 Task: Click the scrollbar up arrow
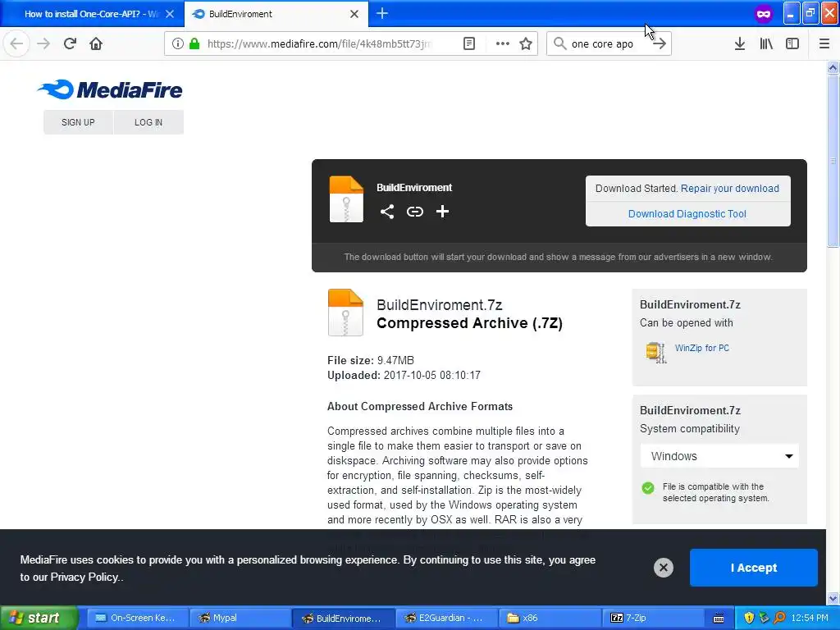[833, 67]
